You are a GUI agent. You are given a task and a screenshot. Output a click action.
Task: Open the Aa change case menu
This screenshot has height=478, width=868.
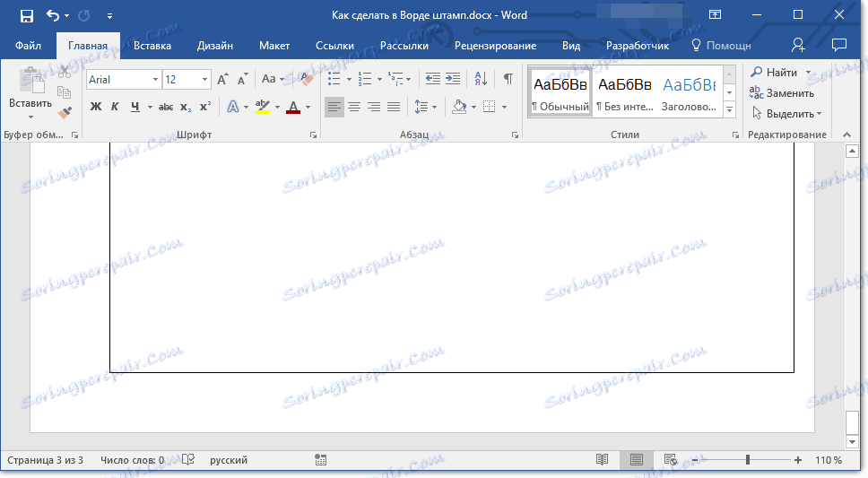pos(273,79)
